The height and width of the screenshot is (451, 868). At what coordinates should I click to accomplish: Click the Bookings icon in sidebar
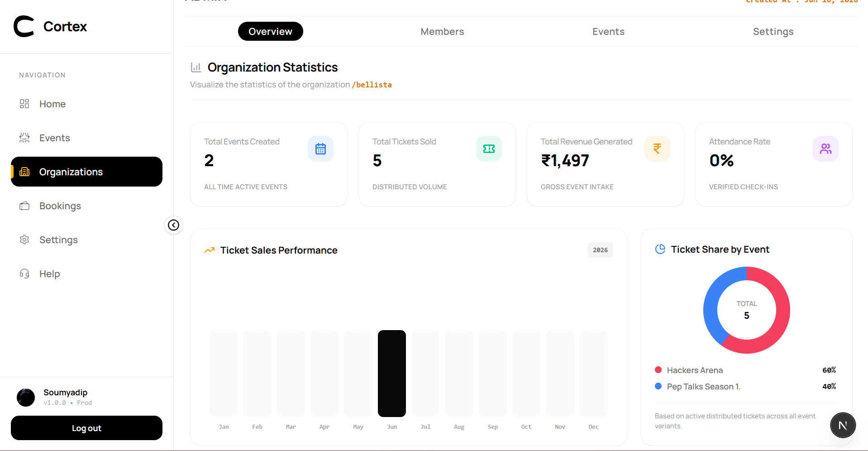coord(24,206)
